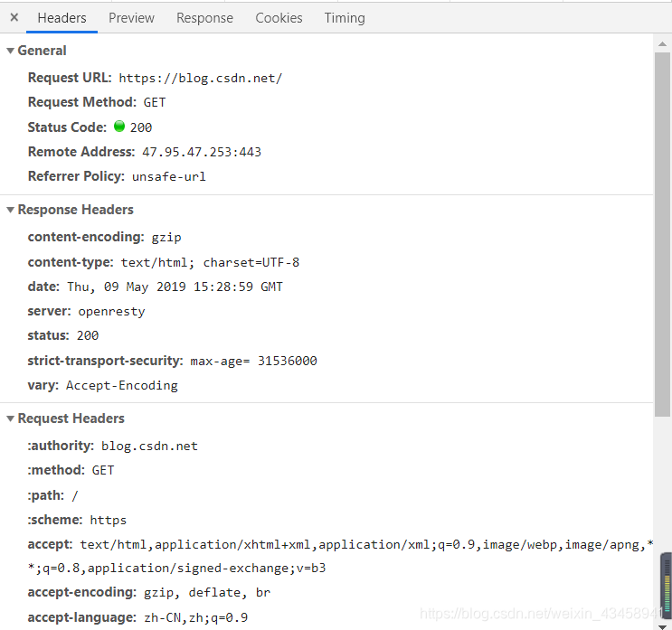The image size is (672, 630).
Task: Click the General section heading
Action: click(x=42, y=51)
